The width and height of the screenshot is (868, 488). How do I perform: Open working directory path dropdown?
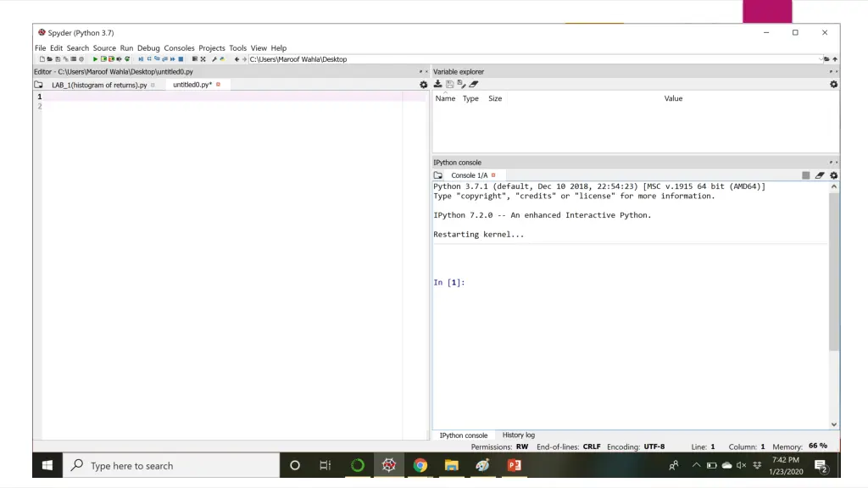pos(821,59)
